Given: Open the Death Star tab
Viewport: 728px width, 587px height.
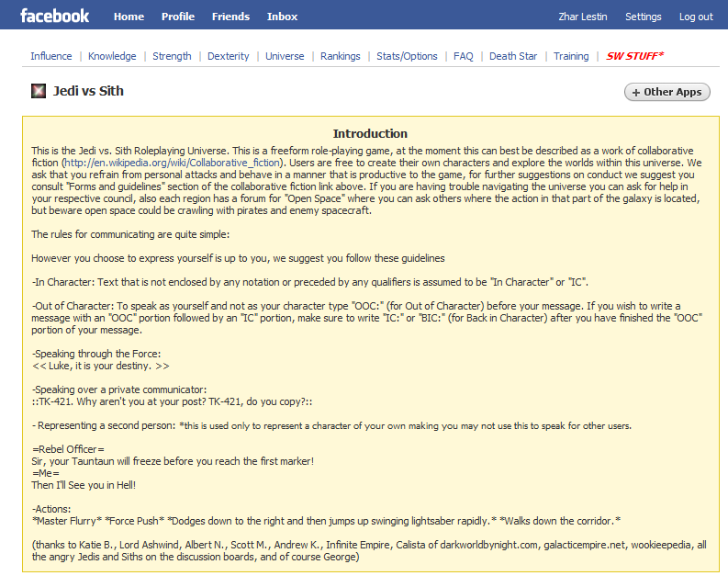Looking at the screenshot, I should 513,56.
